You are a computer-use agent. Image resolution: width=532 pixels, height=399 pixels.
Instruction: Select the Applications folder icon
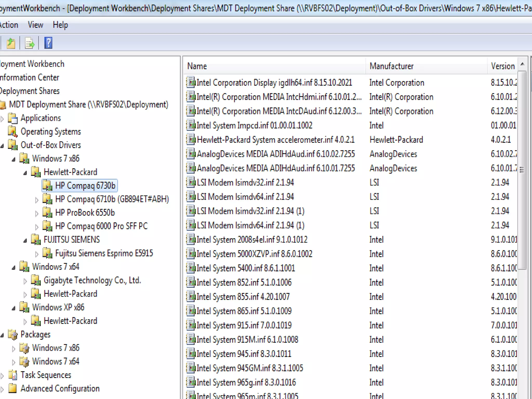[x=12, y=118]
